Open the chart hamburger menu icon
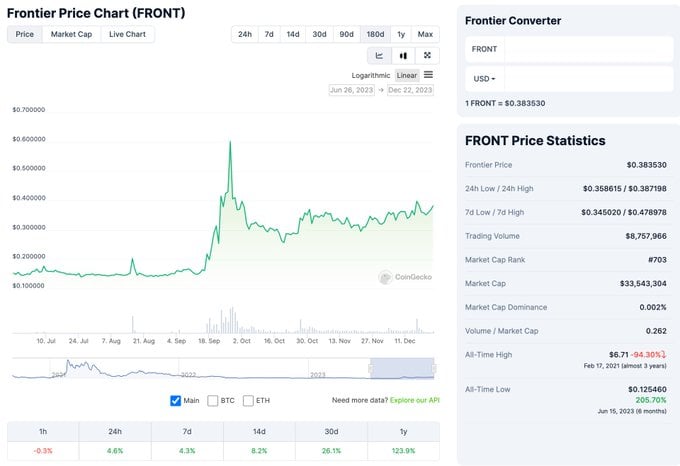 [428, 75]
